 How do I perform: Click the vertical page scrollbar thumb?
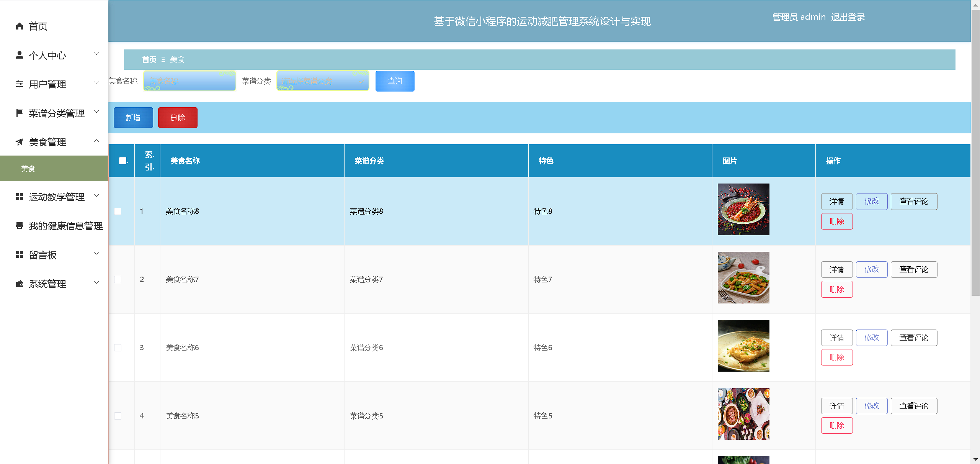[x=975, y=153]
